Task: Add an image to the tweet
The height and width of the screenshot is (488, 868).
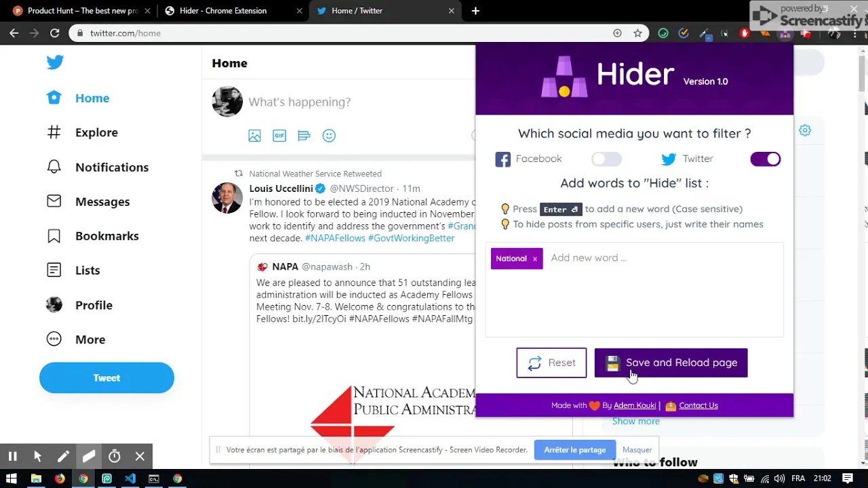Action: [254, 136]
